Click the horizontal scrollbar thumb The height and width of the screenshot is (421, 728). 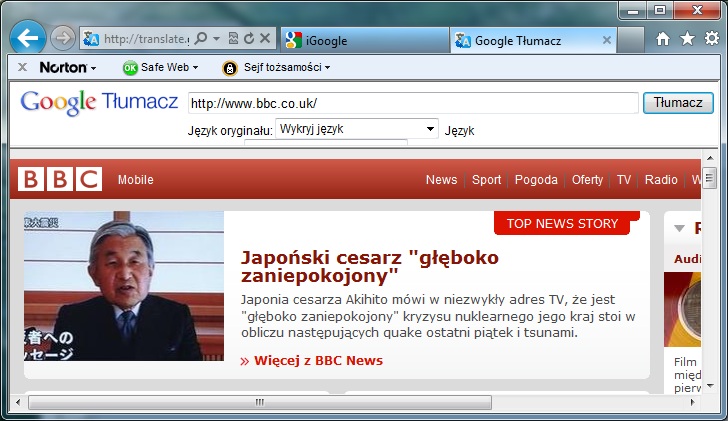[260, 402]
